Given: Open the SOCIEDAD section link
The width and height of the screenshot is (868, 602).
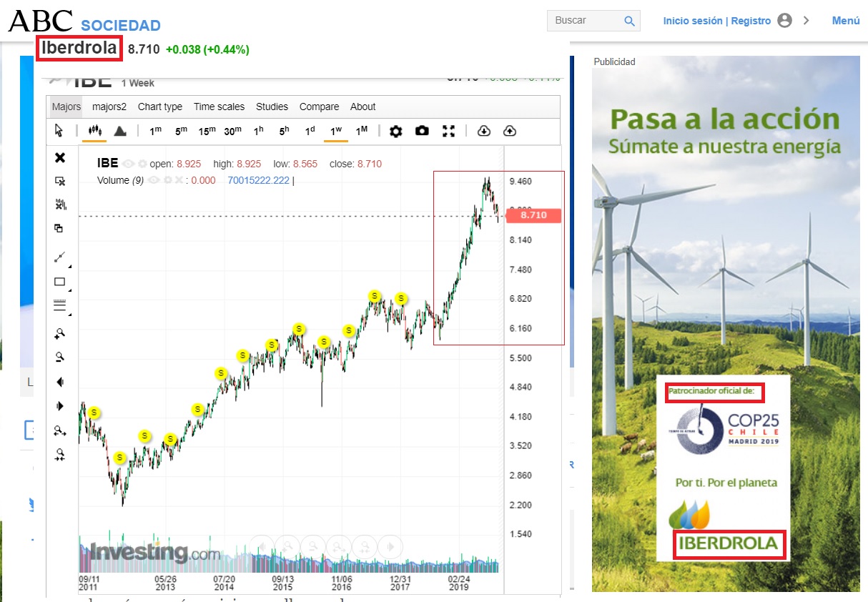Looking at the screenshot, I should 121,26.
